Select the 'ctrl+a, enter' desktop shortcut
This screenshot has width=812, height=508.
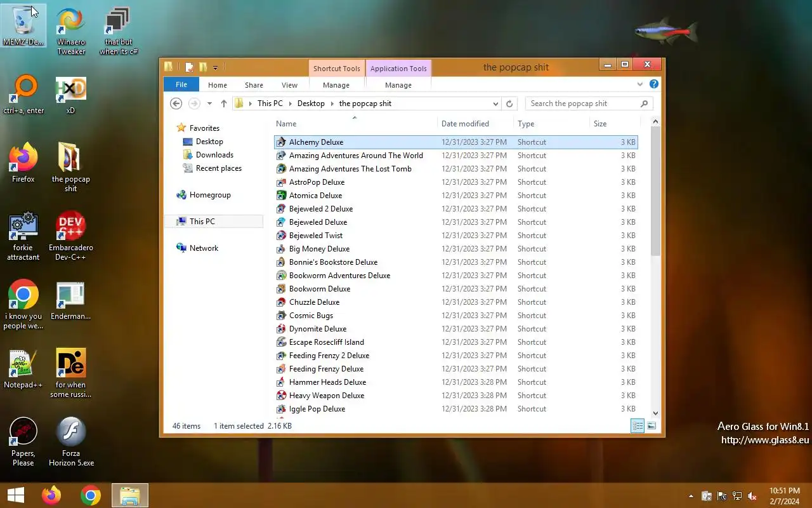[x=23, y=95]
